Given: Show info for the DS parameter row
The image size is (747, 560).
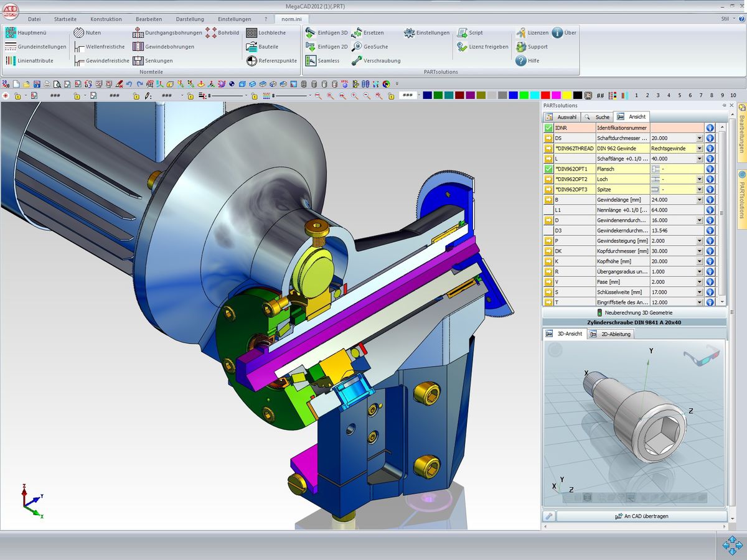Looking at the screenshot, I should tap(710, 138).
